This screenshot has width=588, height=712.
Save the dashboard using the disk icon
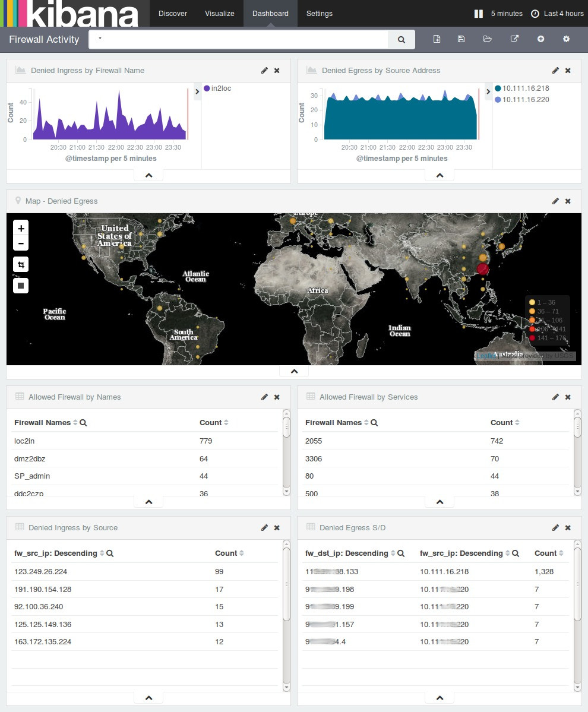[x=461, y=39]
